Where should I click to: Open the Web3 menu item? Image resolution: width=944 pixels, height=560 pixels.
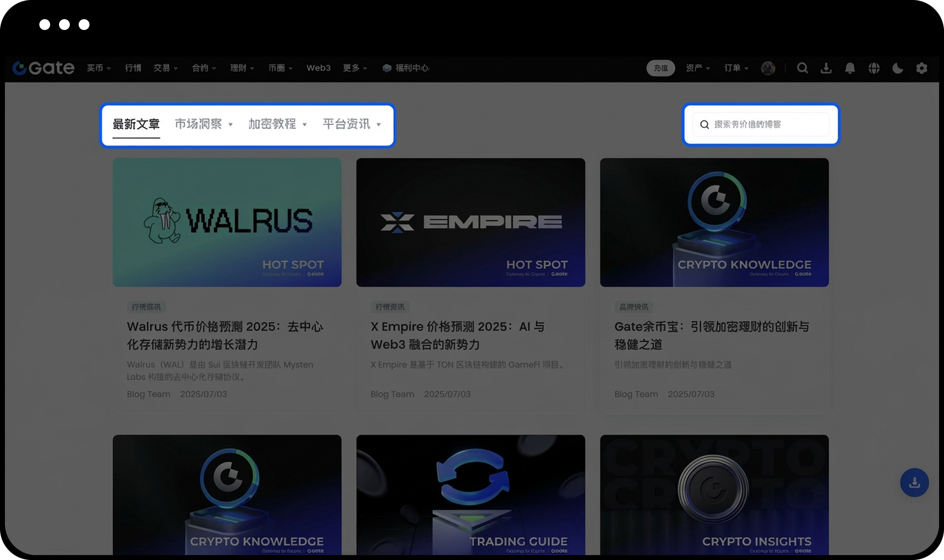318,68
